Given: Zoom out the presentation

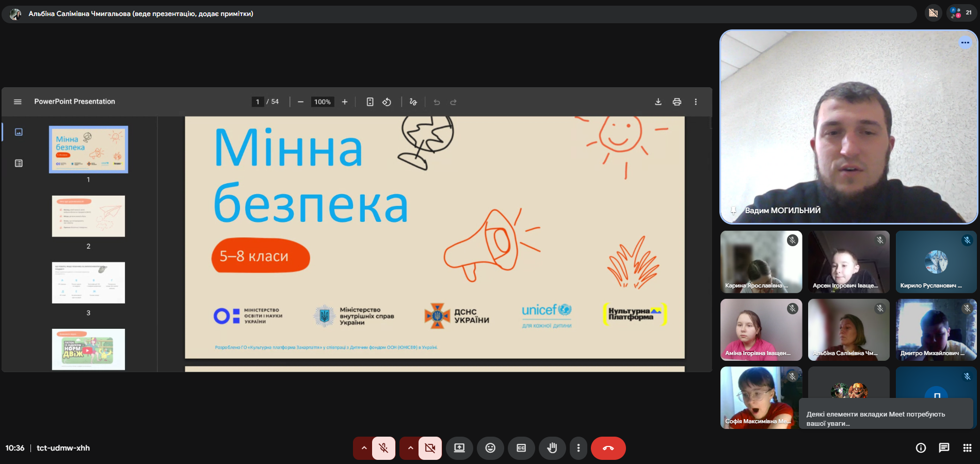Looking at the screenshot, I should [x=300, y=102].
